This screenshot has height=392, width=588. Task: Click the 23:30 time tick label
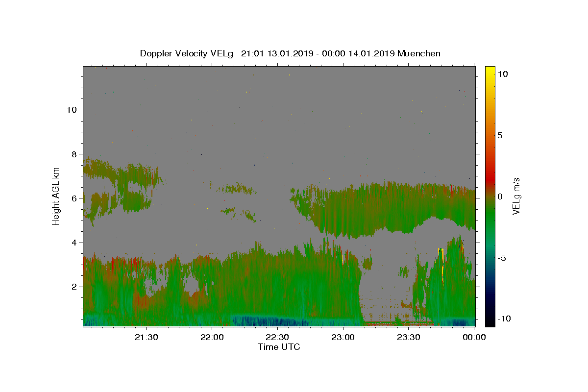tap(408, 337)
